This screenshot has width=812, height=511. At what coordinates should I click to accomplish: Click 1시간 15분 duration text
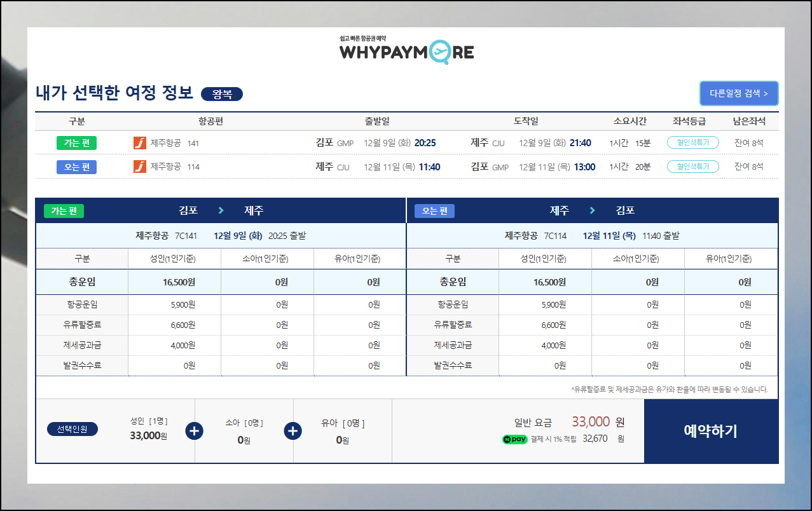pyautogui.click(x=630, y=143)
